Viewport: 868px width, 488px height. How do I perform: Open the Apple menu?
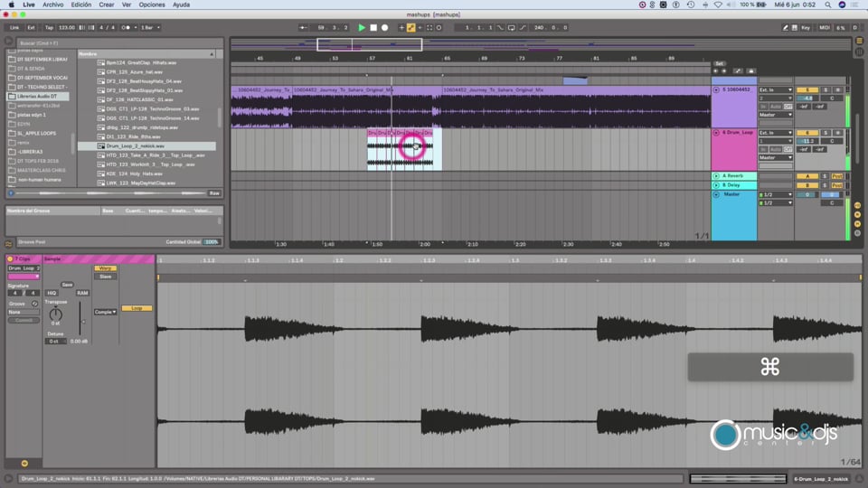point(11,5)
